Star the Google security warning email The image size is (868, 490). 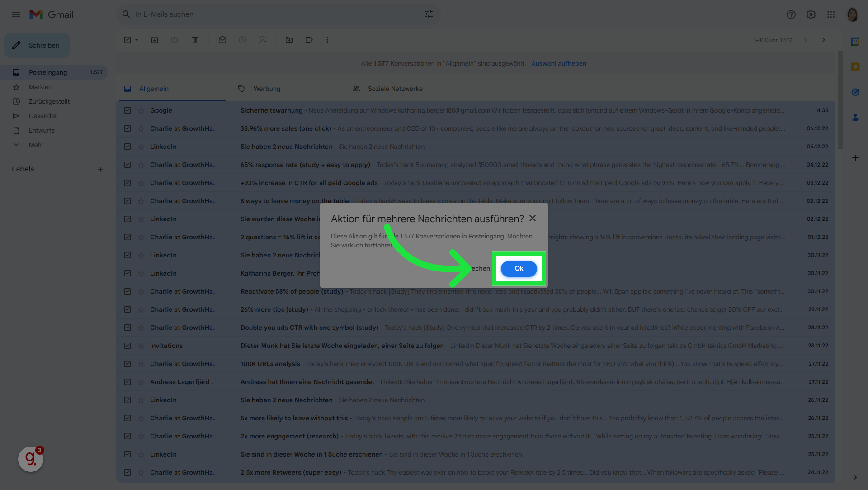pyautogui.click(x=141, y=110)
